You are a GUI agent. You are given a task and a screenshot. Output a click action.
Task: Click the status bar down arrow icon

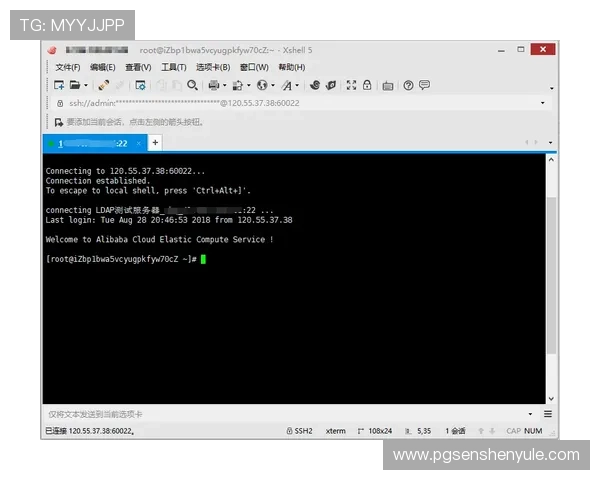point(492,431)
